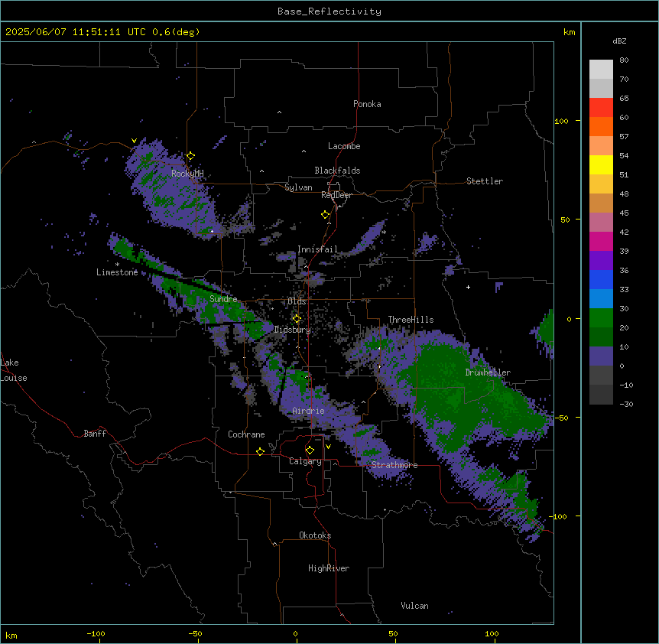659x644 pixels.
Task: Select the magenta 39-42 dBZ legend swatch
Action: [x=601, y=241]
